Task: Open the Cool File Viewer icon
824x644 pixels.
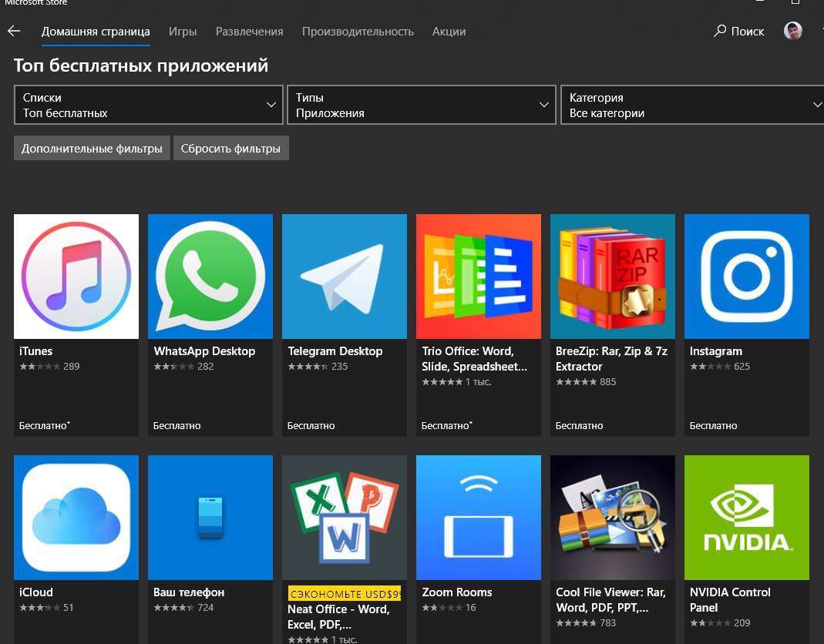Action: pos(612,518)
